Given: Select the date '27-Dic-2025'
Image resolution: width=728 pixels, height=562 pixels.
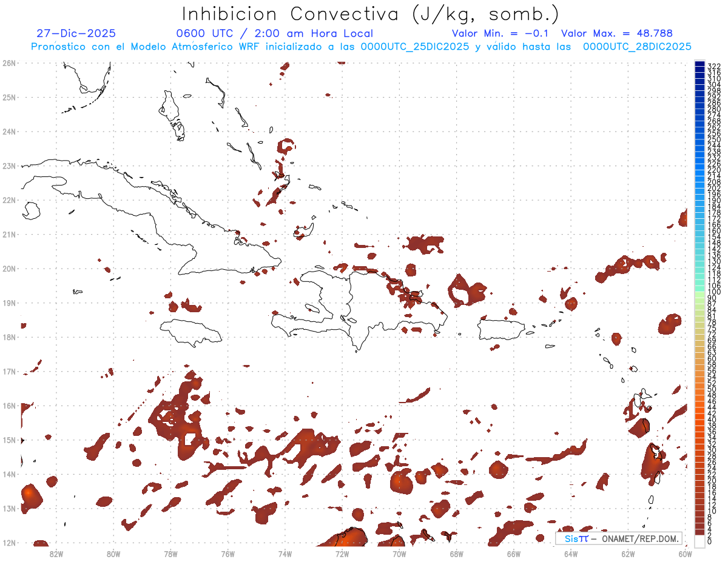Looking at the screenshot, I should 76,33.
